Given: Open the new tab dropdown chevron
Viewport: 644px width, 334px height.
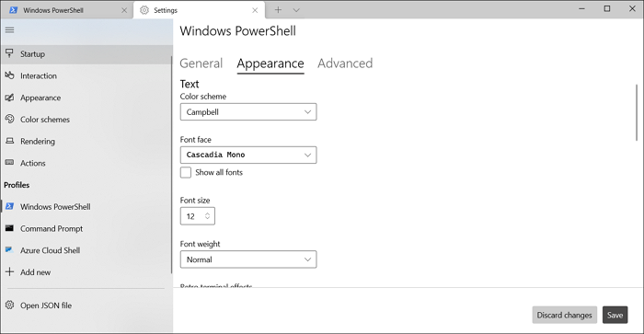Looking at the screenshot, I should [296, 10].
